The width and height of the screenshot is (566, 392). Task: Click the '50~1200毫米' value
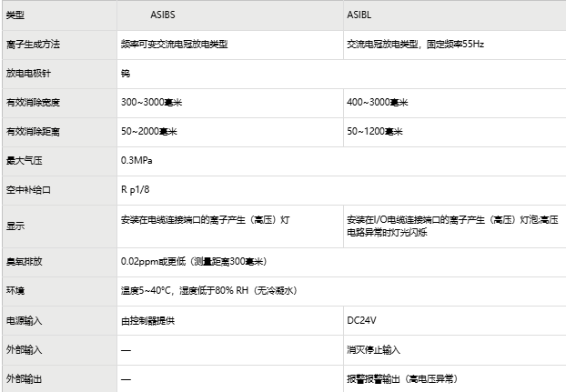pos(375,132)
